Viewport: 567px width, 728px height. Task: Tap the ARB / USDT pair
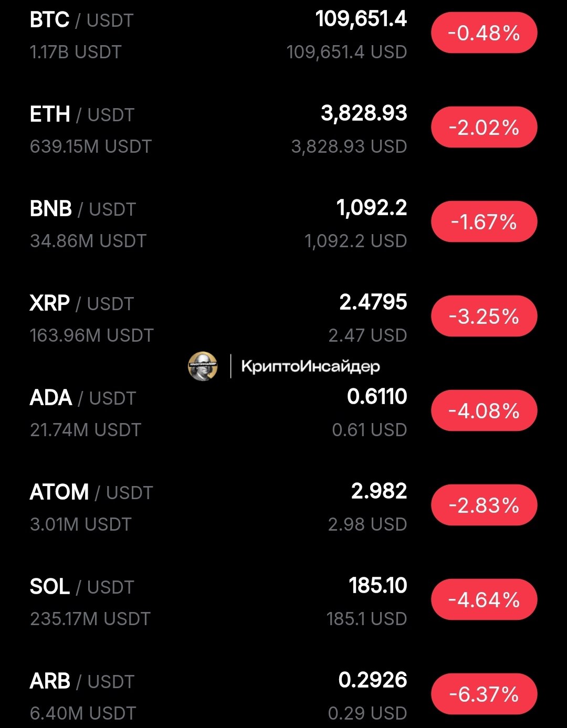(x=82, y=681)
